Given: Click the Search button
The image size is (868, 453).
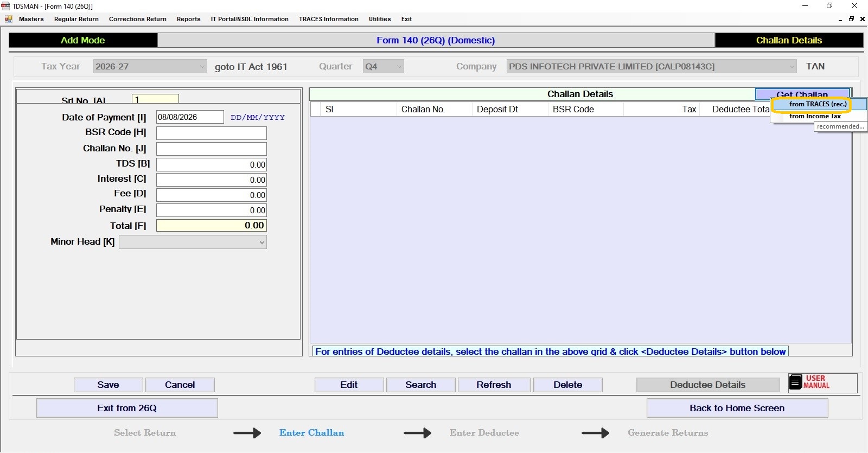Looking at the screenshot, I should pos(421,385).
